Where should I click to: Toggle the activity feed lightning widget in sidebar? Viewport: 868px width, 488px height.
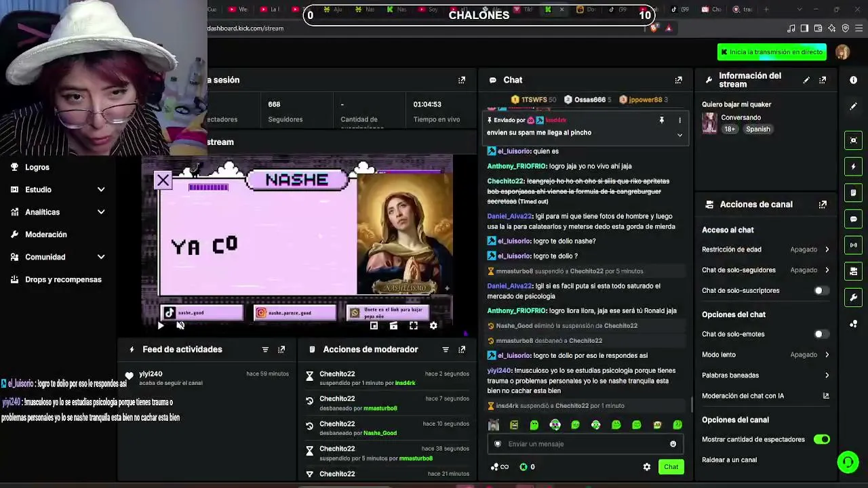point(854,166)
